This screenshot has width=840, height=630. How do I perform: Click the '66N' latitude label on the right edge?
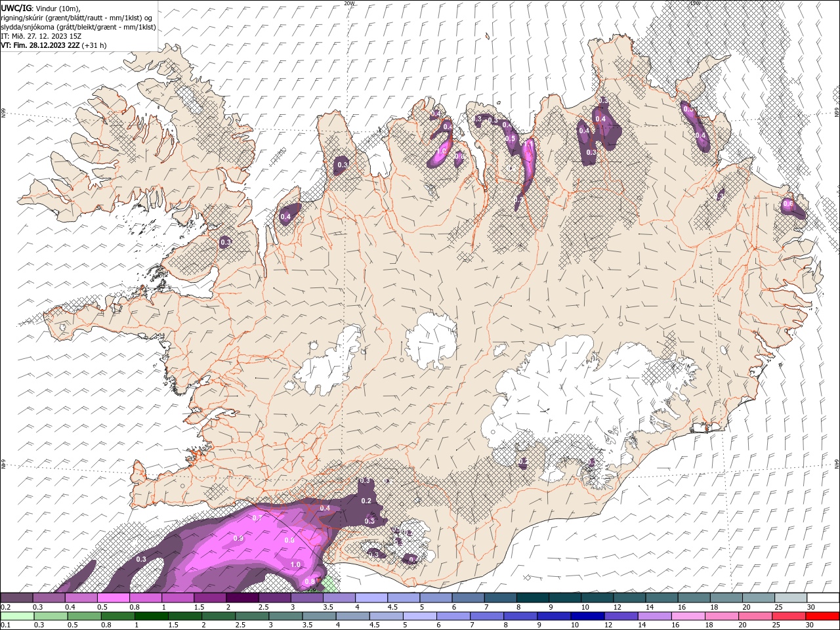pos(837,113)
